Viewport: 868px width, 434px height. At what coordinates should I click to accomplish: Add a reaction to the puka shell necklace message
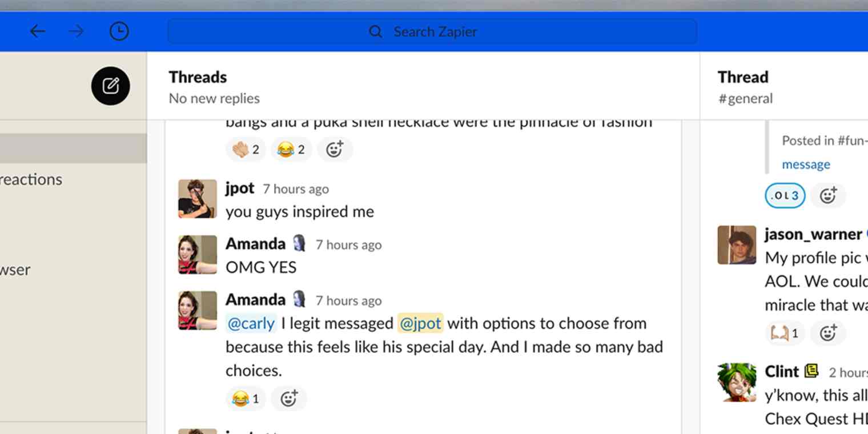click(335, 149)
